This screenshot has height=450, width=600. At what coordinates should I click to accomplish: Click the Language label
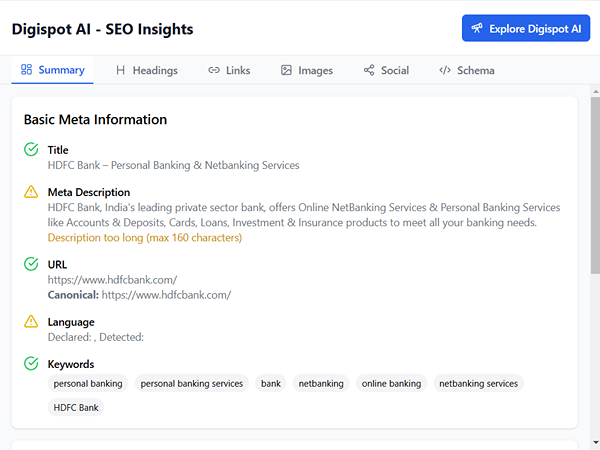[x=71, y=322]
